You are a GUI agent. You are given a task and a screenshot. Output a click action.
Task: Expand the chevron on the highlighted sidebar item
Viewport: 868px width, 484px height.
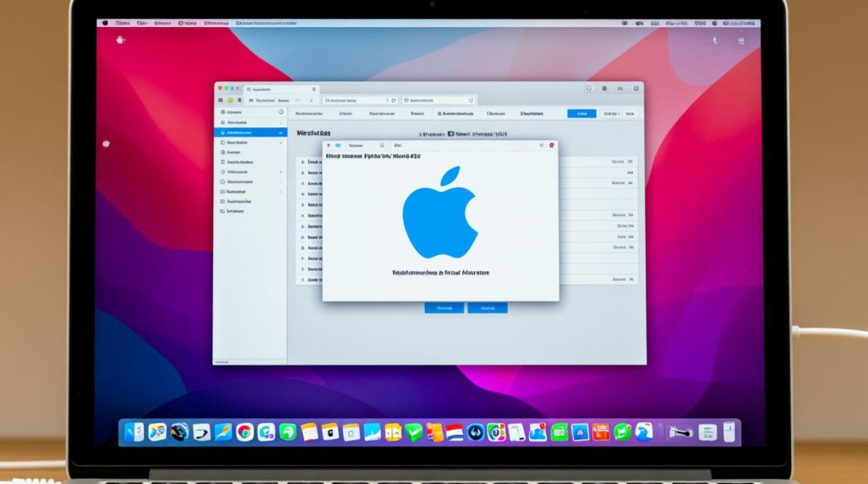pos(281,132)
